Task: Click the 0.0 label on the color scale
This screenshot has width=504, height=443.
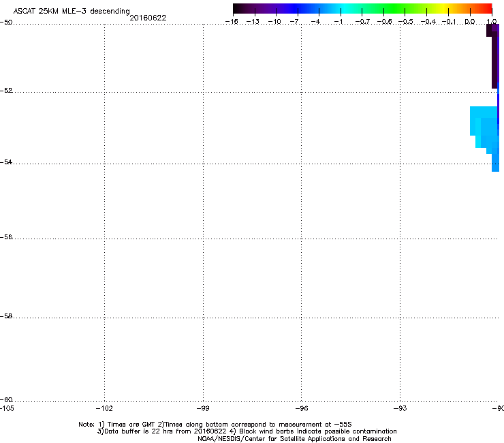Action: coord(470,22)
